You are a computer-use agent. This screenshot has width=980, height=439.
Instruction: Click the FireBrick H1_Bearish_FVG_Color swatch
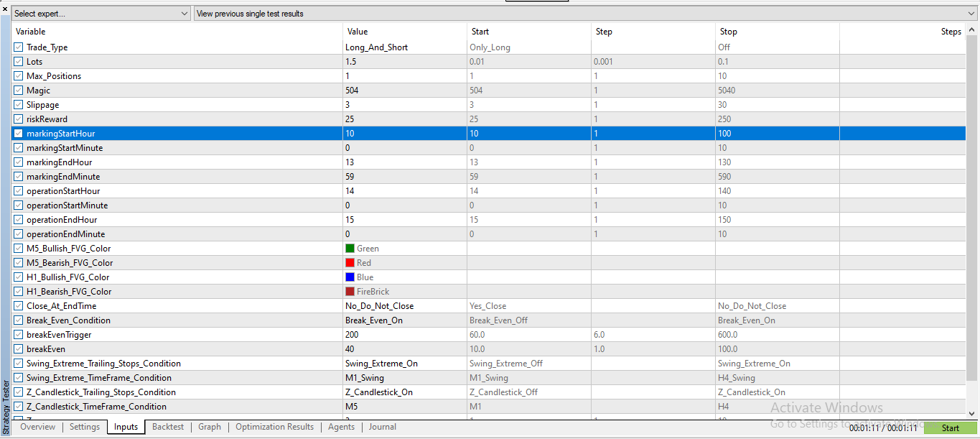coord(348,291)
